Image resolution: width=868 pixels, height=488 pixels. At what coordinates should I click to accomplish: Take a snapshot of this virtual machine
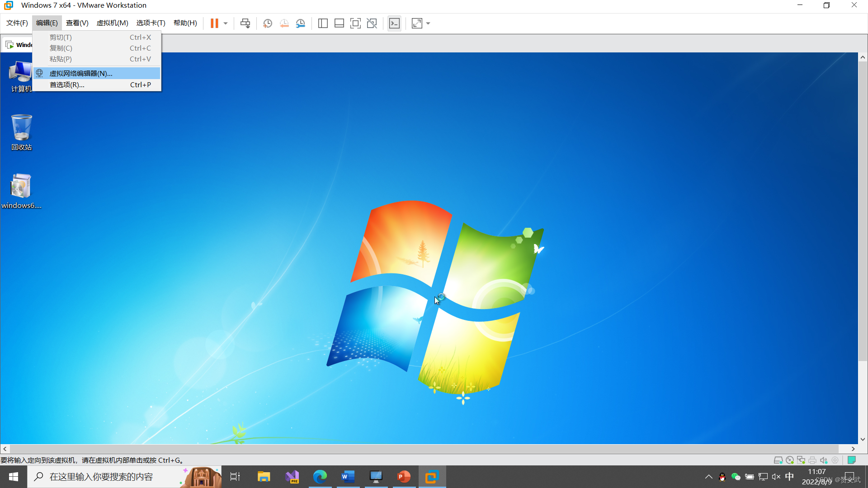point(268,23)
